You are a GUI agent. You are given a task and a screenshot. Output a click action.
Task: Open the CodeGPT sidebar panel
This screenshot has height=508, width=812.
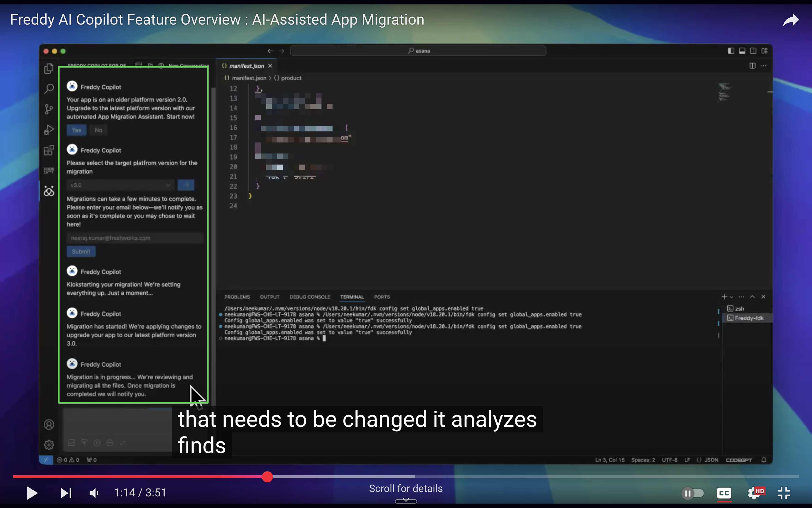49,170
